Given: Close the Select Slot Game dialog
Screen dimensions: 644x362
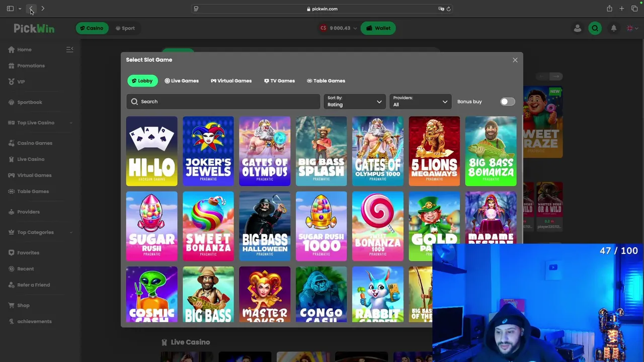Looking at the screenshot, I should (x=515, y=60).
